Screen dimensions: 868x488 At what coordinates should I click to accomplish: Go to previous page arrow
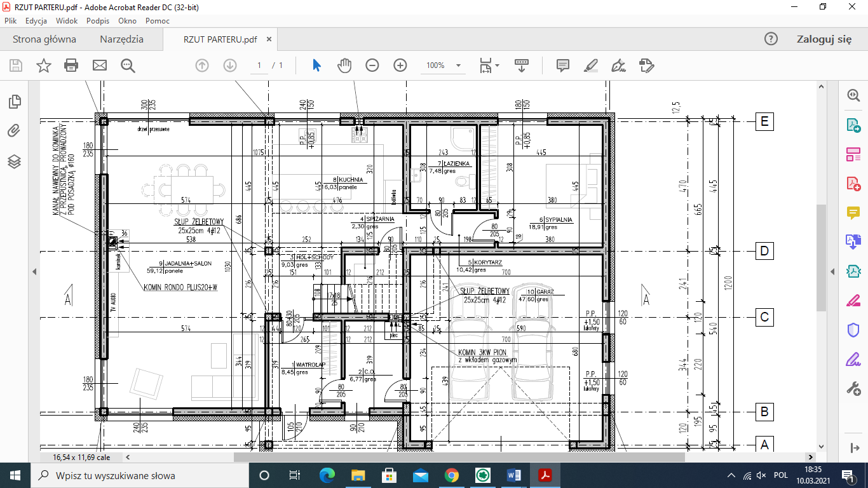202,65
